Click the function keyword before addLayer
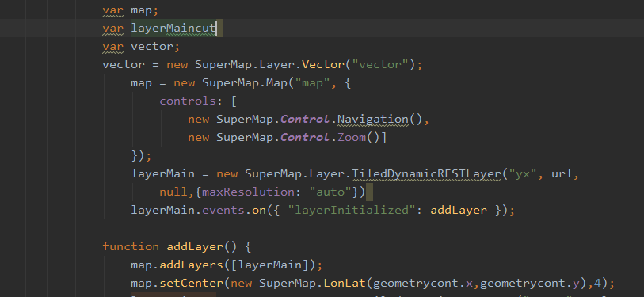Screen dimensions: 644x297 point(131,247)
